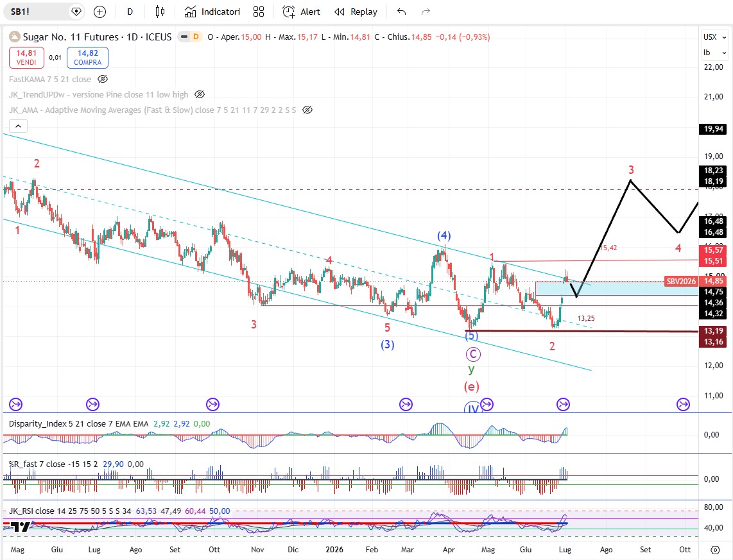Click the 19,94 price axis label
This screenshot has height=560, width=733.
[x=713, y=129]
